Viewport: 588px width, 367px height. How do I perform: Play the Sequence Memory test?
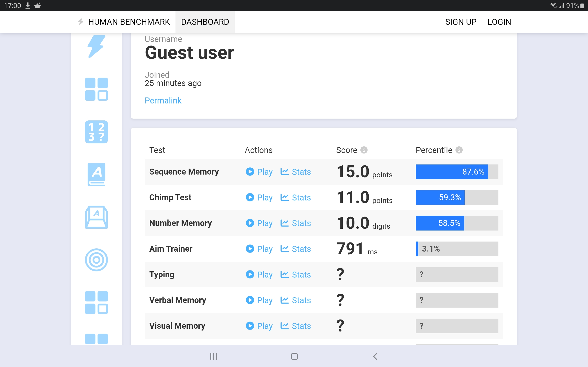[x=259, y=172]
